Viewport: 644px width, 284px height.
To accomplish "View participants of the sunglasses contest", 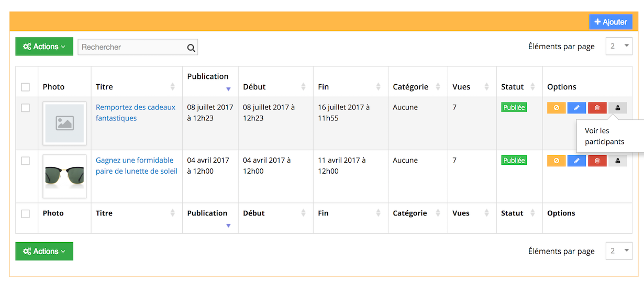I will click(617, 161).
